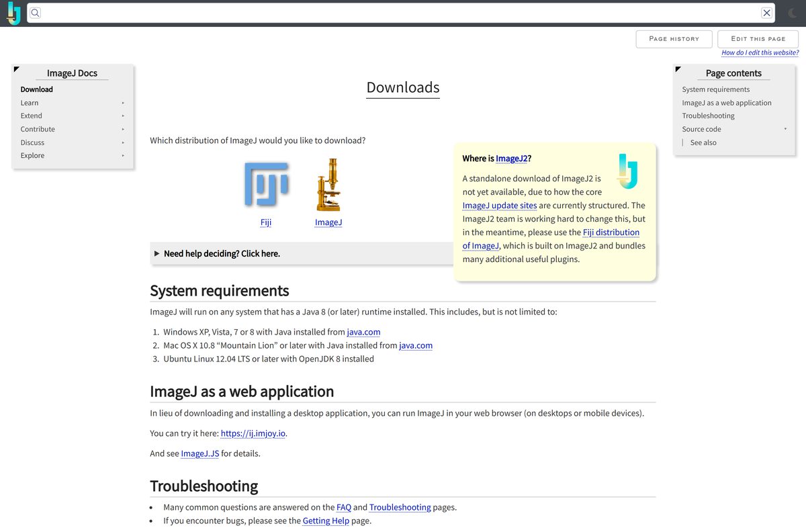Screen dimensions: 806x532
Task: Open the Troubleshooting pages link
Action: click(400, 507)
